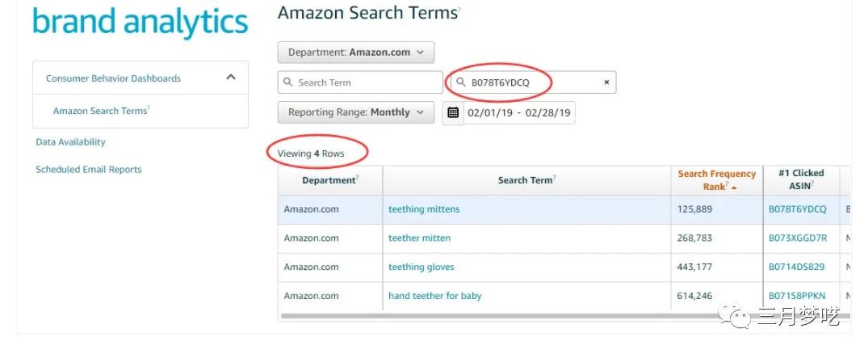868x354 pixels.
Task: Collapse the Consumer Behavior Dashboards section
Action: [x=231, y=78]
